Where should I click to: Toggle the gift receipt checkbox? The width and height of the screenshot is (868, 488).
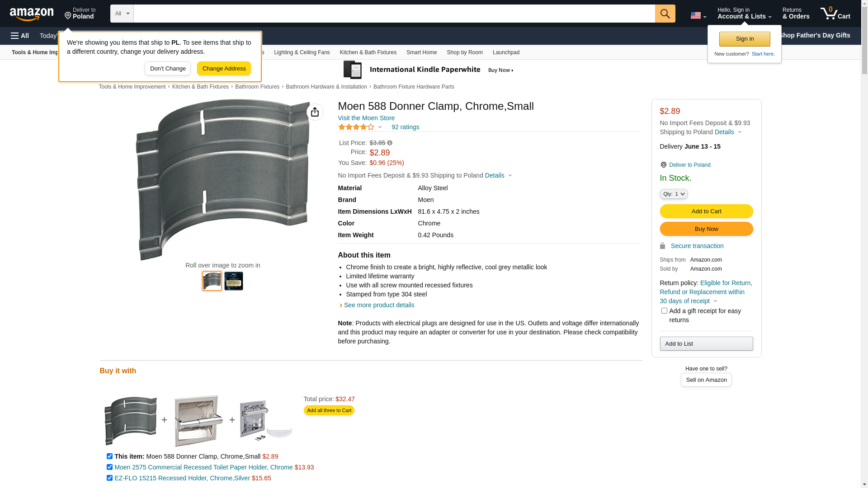[x=664, y=311]
